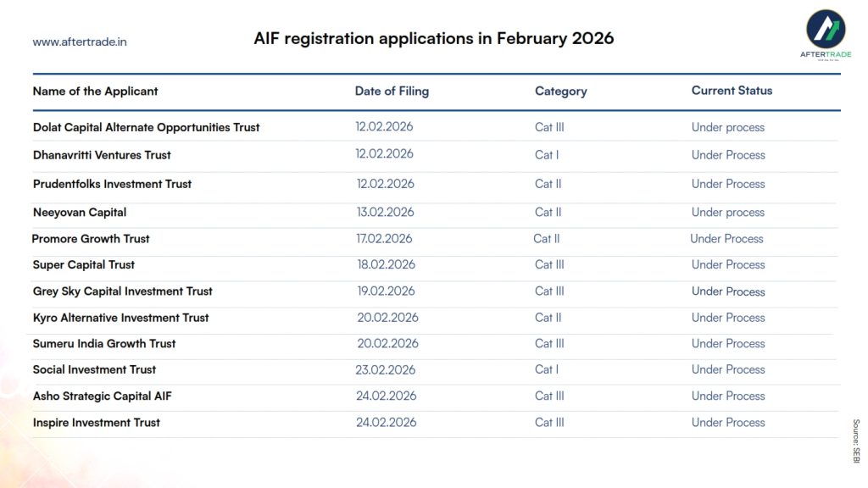Viewport: 868px width, 488px height.
Task: Click the Source: SEBI vertical text
Action: point(855,440)
